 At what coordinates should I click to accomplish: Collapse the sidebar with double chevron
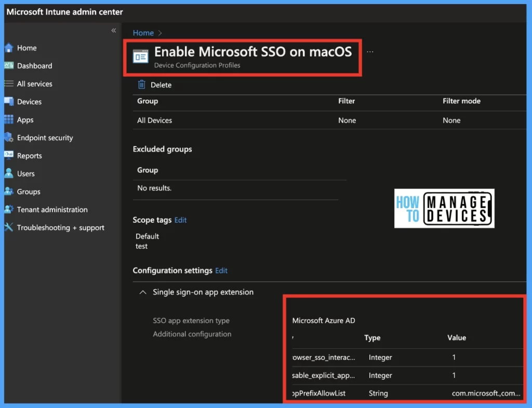[x=114, y=31]
